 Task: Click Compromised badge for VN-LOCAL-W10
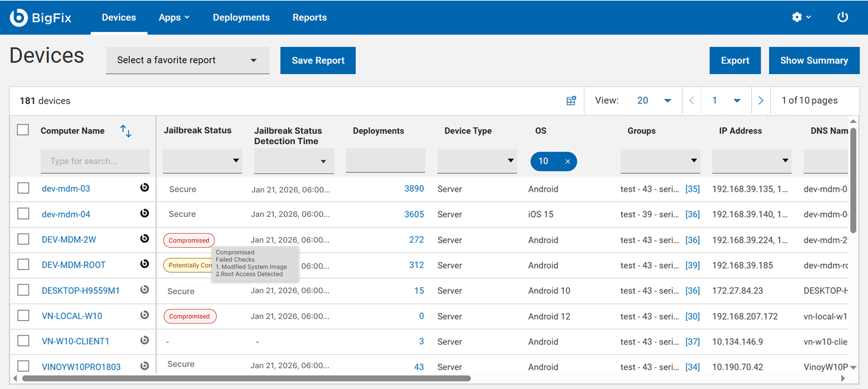(x=190, y=316)
